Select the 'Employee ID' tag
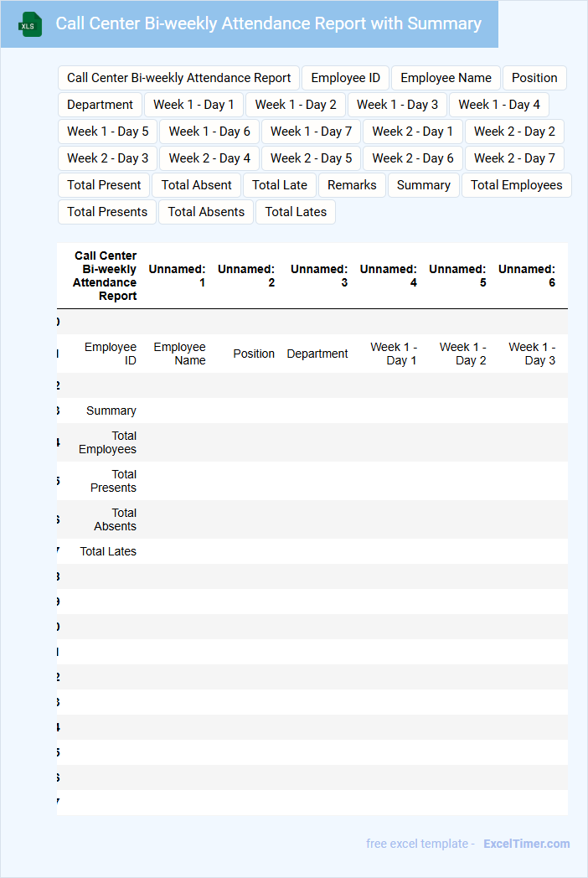Viewport: 588px width, 878px height. pyautogui.click(x=346, y=78)
